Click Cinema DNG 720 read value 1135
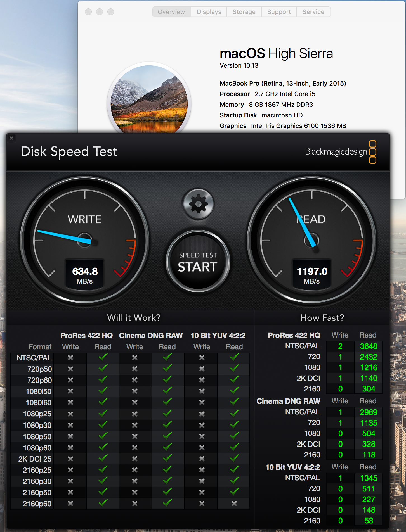The image size is (406, 532). (x=369, y=423)
